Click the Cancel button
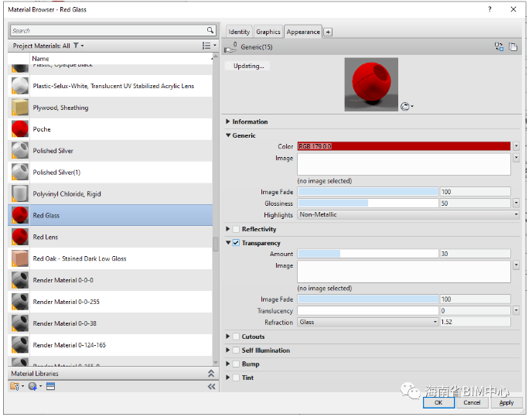This screenshot has height=417, width=532. [473, 404]
